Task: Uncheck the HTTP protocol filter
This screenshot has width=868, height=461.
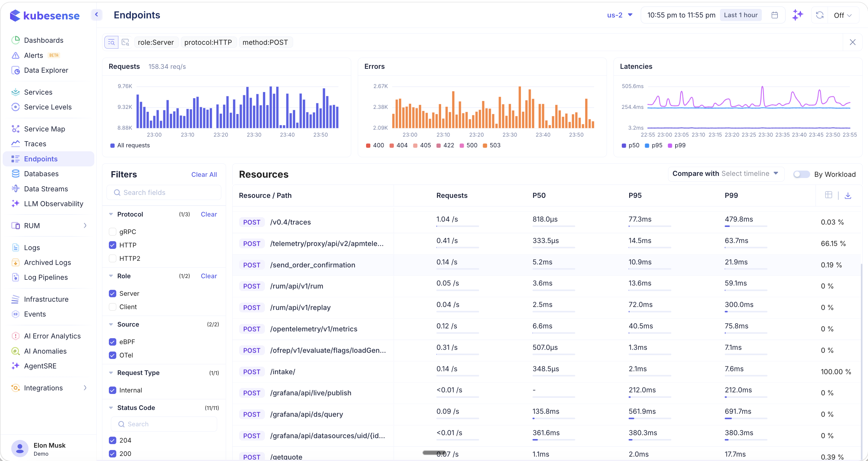Action: coord(112,245)
